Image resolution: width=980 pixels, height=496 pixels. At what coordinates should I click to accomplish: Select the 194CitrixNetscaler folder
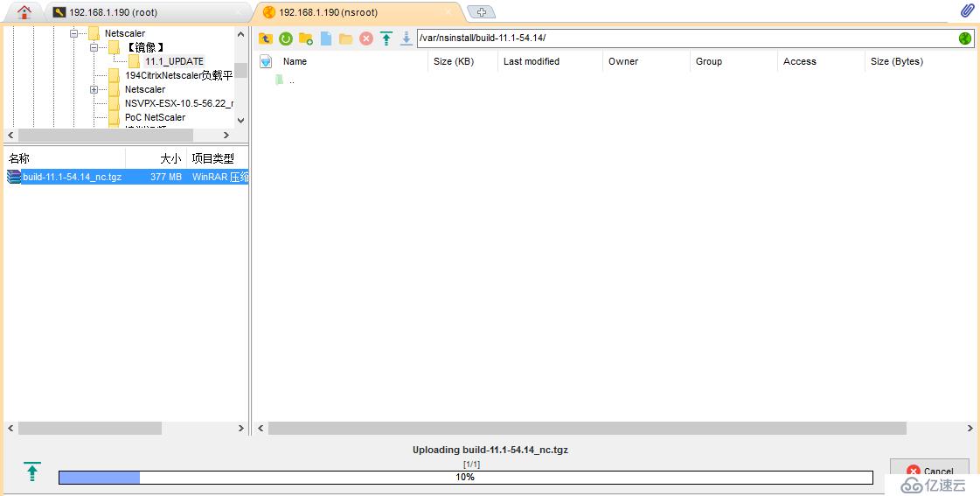pyautogui.click(x=178, y=75)
